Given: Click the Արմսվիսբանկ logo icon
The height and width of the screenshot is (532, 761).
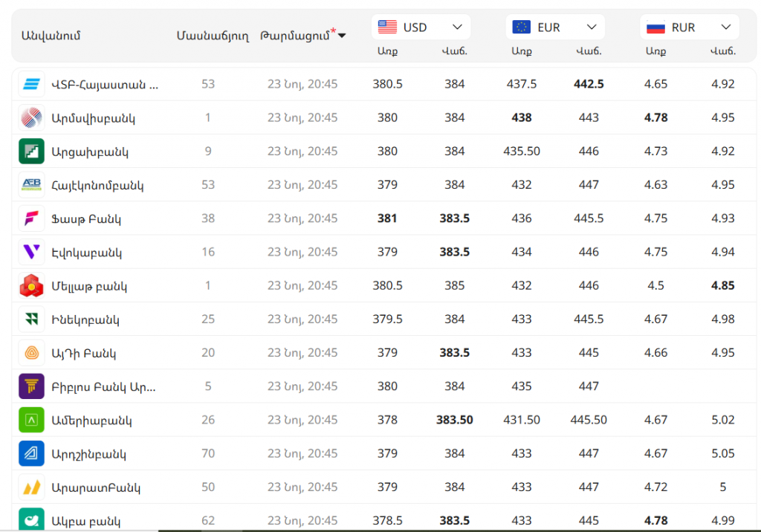Looking at the screenshot, I should pos(31,117).
